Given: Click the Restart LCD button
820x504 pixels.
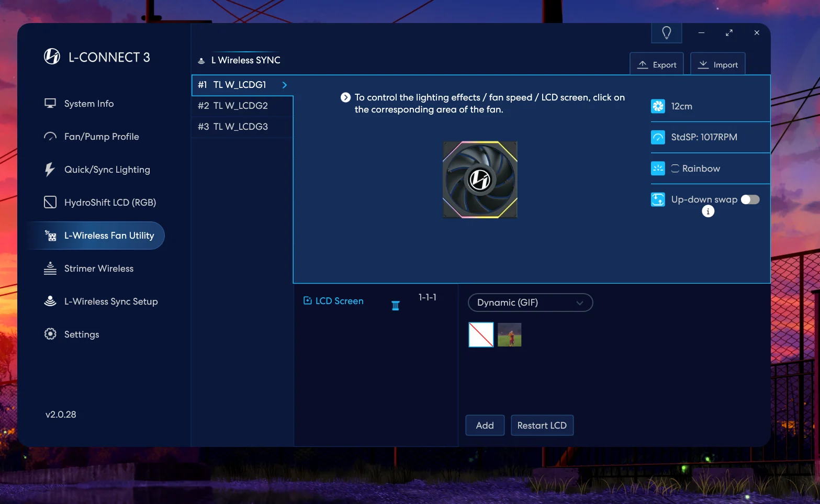Looking at the screenshot, I should 542,425.
